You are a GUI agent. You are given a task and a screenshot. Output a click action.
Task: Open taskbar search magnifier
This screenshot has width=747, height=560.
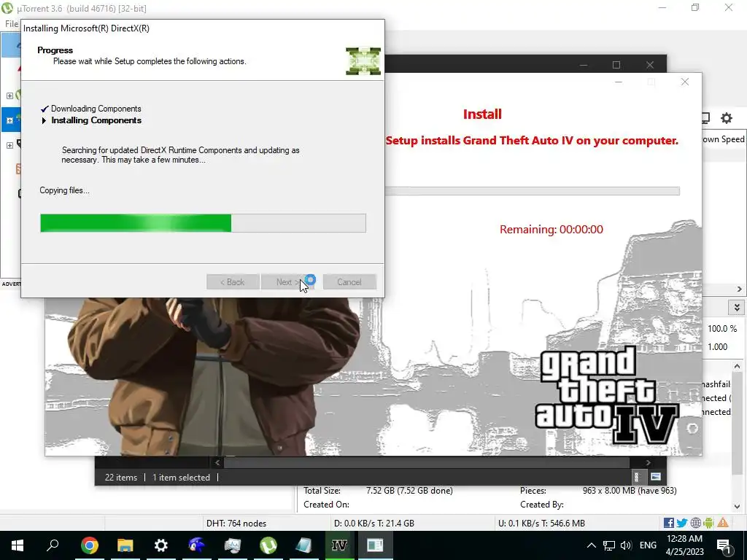(53, 545)
